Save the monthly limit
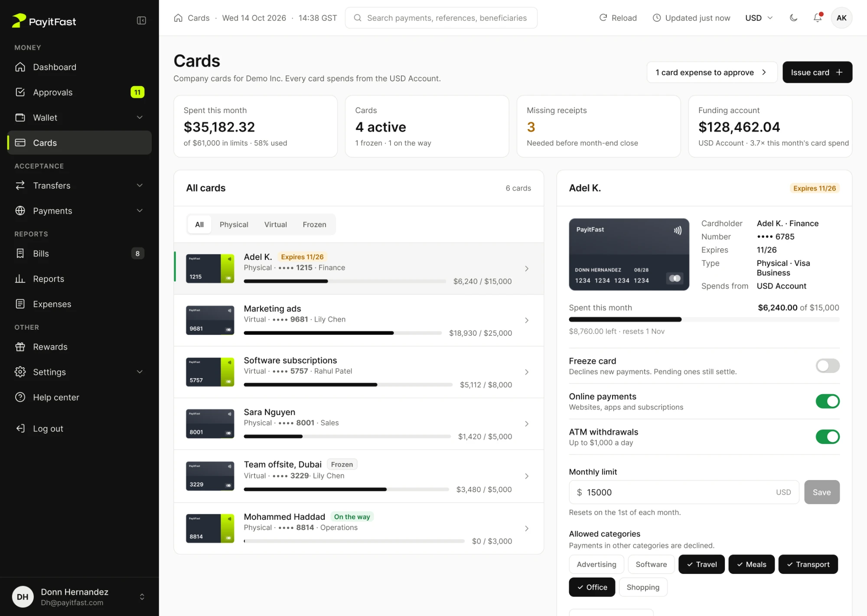Screen dimensions: 867x616 pyautogui.click(x=821, y=492)
